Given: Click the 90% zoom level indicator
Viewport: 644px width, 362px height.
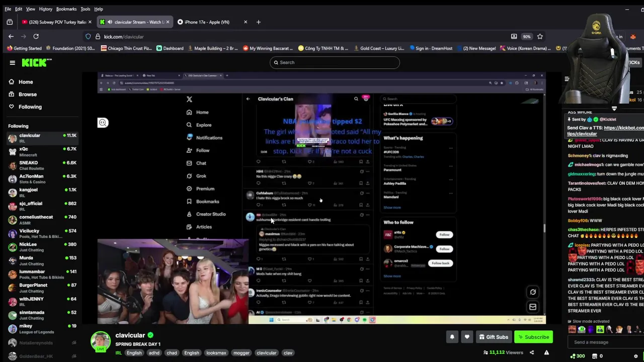Looking at the screenshot, I should (526, 37).
